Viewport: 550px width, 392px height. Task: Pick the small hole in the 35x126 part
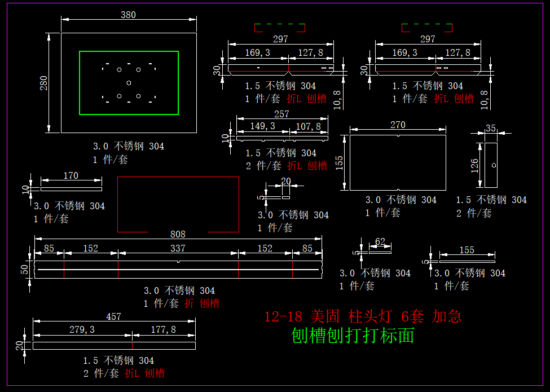tap(494, 165)
